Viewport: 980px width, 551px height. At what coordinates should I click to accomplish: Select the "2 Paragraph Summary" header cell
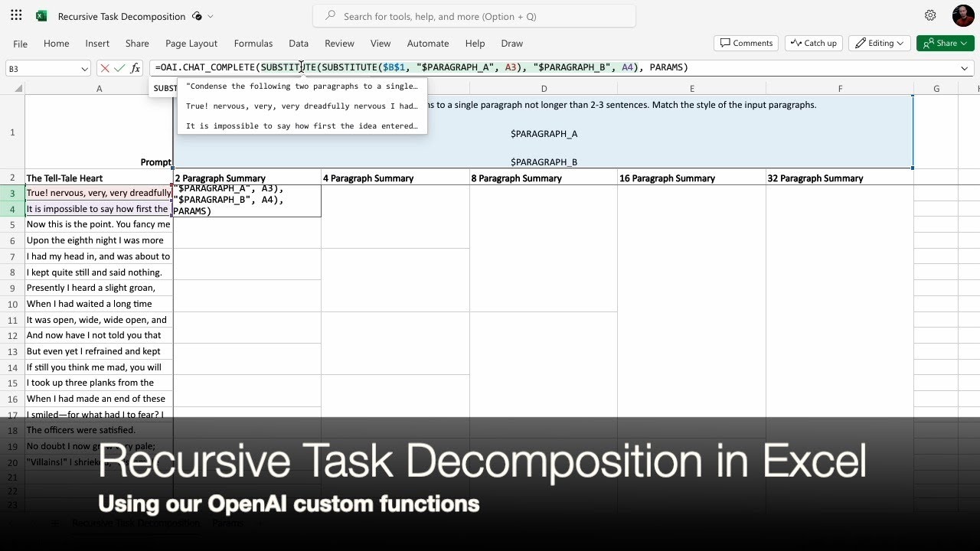coord(247,178)
